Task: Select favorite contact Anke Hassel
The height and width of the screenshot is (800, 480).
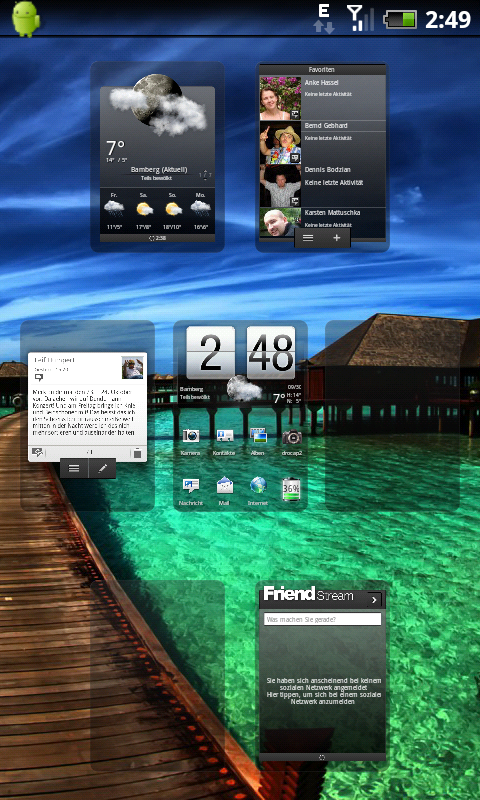Action: (x=322, y=98)
